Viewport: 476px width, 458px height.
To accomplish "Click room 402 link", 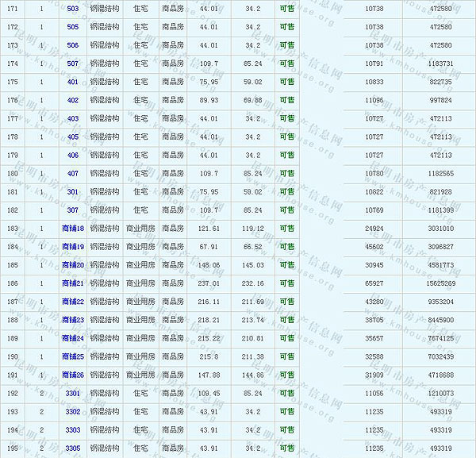I will click(72, 100).
